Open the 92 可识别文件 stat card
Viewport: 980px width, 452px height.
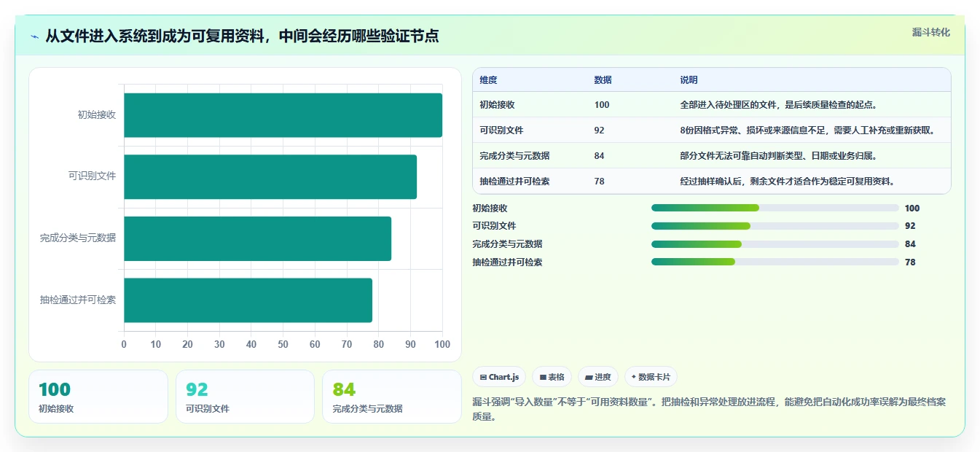point(245,397)
